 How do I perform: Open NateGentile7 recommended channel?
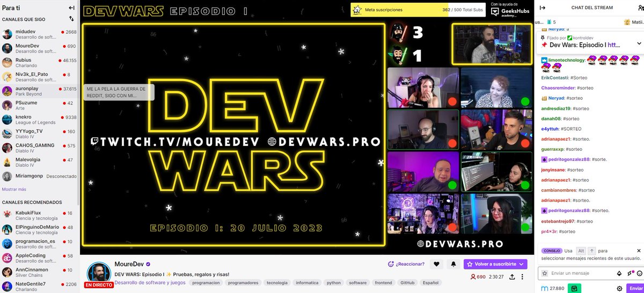coord(39,286)
